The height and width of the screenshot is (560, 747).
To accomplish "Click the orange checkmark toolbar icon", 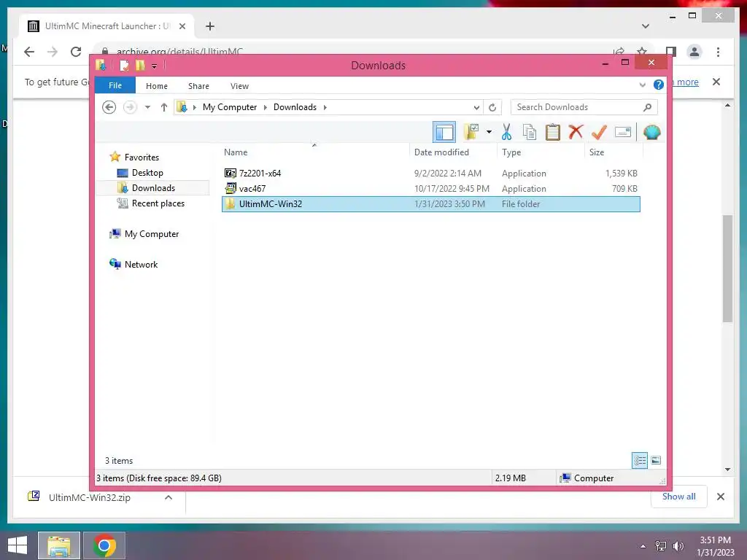I will [x=599, y=132].
